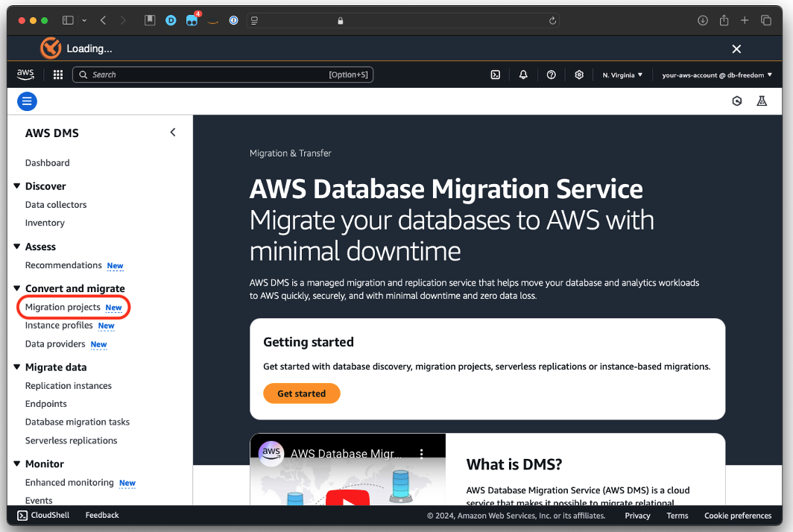Click the Amazon smile extension icon
Viewport: 793px width, 532px height.
213,22
